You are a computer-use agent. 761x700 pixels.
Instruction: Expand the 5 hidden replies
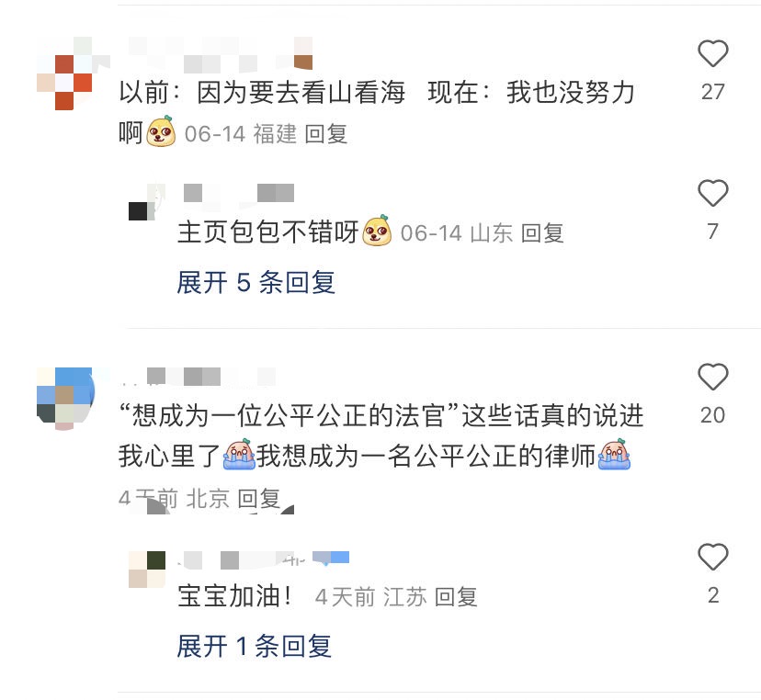coord(256,282)
